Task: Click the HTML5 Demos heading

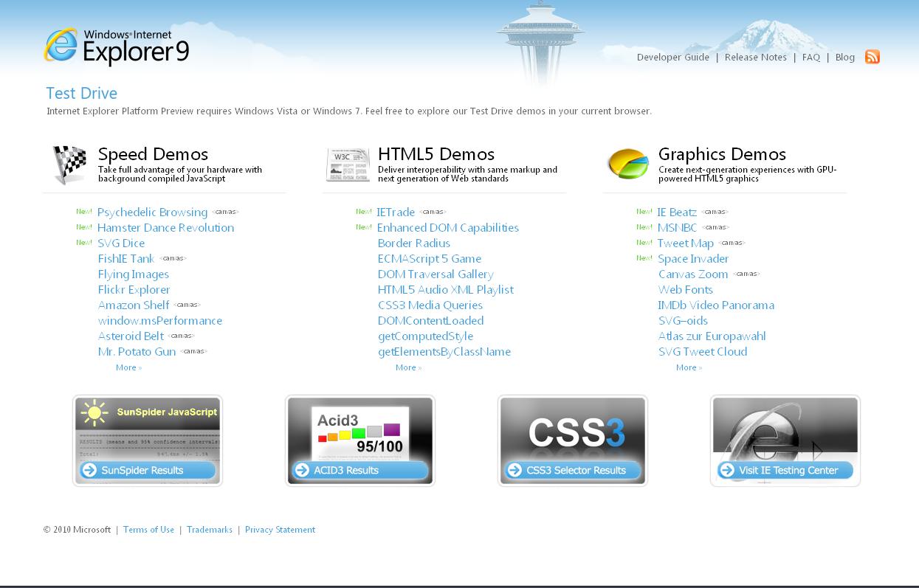Action: click(436, 154)
